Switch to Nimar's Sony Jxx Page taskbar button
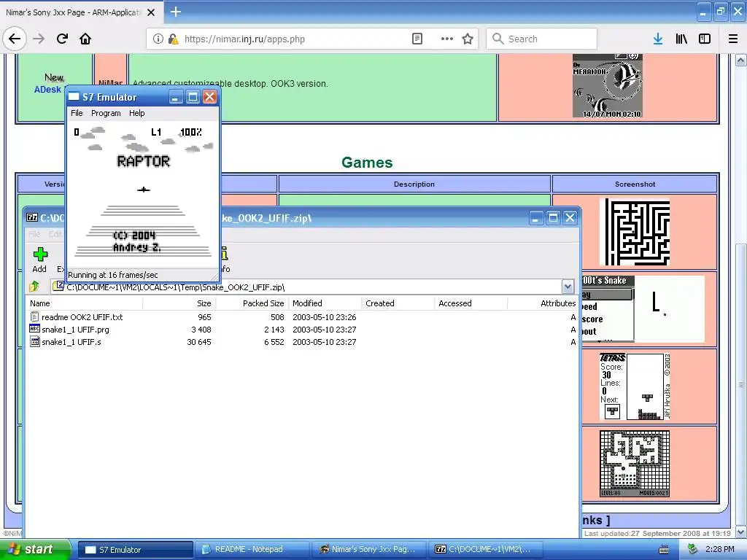Viewport: 747px width, 560px height. [368, 550]
